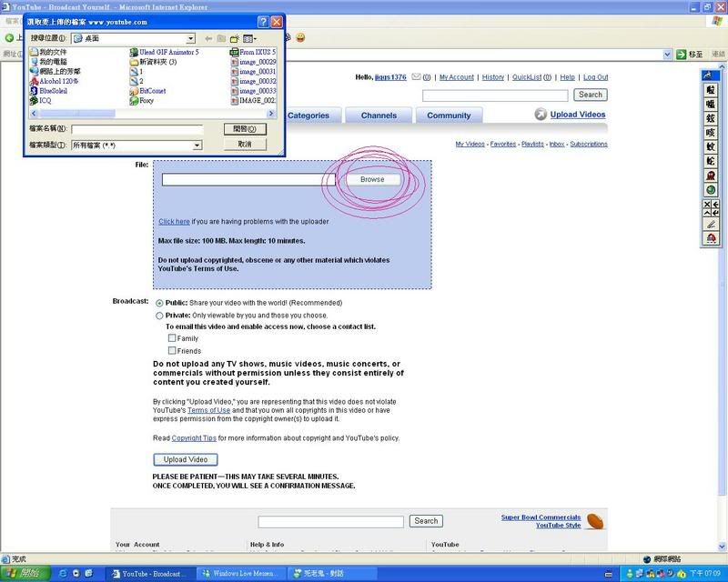
Task: Click the file list scroll right arrow
Action: tap(271, 114)
